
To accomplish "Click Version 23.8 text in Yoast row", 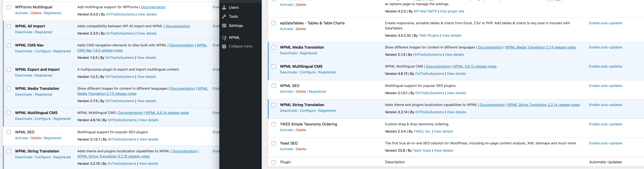I will coord(395,150).
